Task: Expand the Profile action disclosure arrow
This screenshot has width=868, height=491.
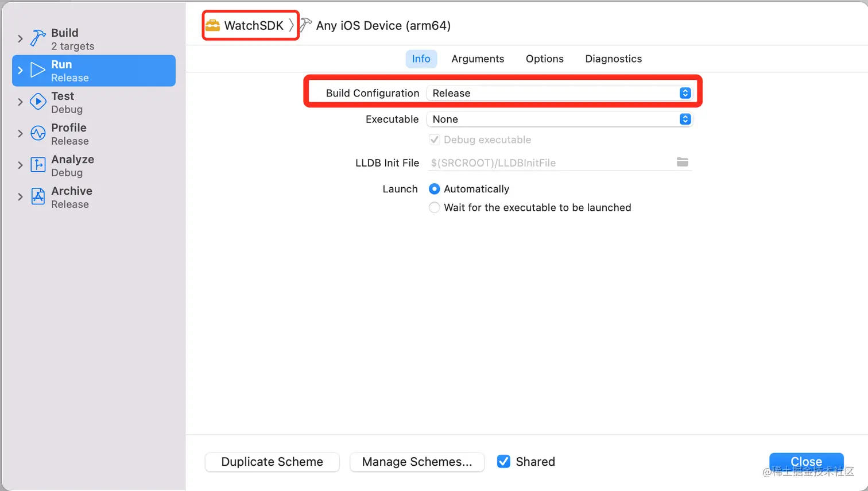Action: click(20, 133)
